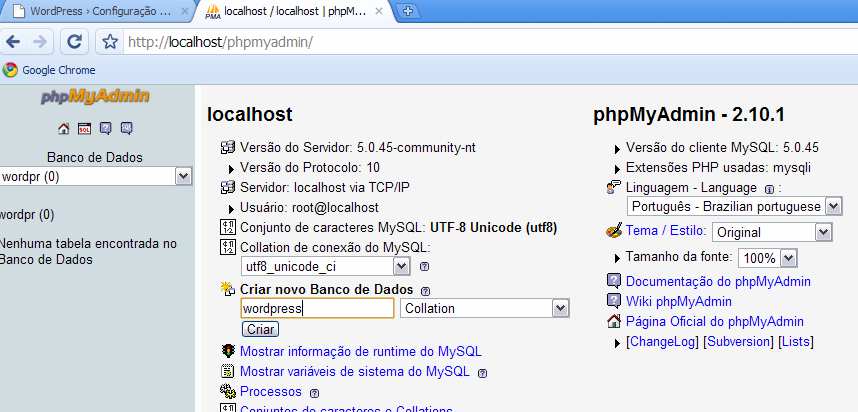Open Mostrar informação de runtime do MySQL
Viewport: 858px width, 412px height.
click(361, 351)
